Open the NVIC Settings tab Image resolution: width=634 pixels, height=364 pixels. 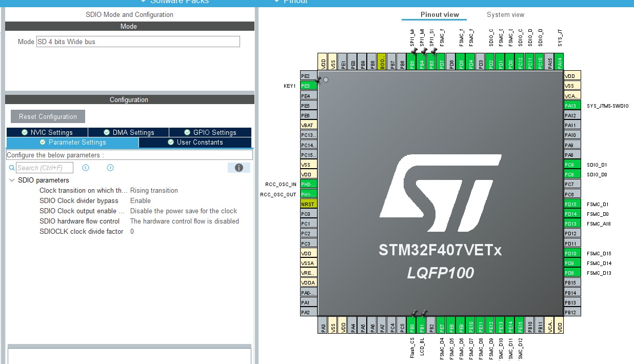(x=47, y=132)
